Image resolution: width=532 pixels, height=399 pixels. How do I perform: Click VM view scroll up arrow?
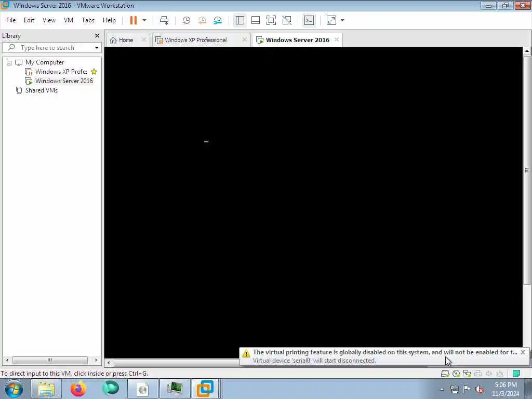click(527, 51)
